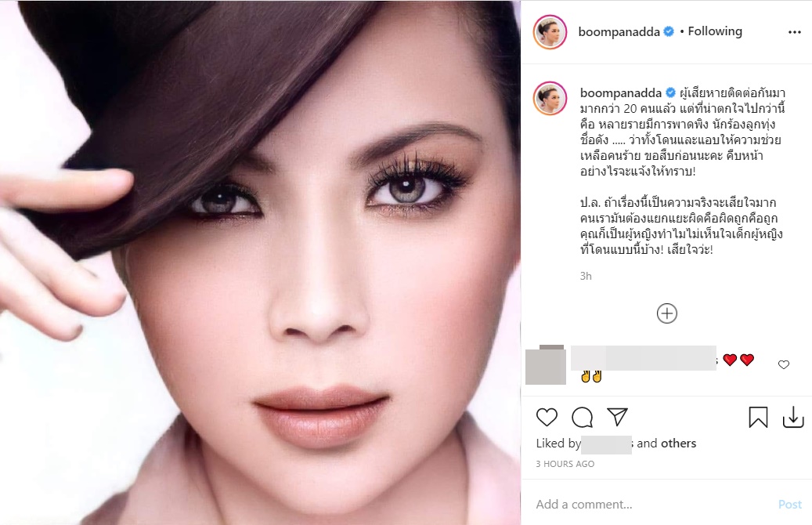Click the blue verified badge in header
The image size is (812, 525).
[669, 31]
